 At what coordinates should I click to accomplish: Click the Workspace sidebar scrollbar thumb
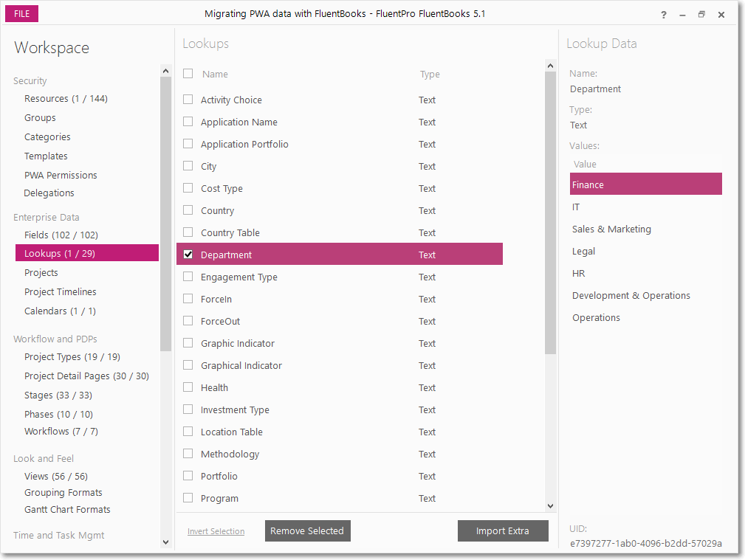point(166,214)
